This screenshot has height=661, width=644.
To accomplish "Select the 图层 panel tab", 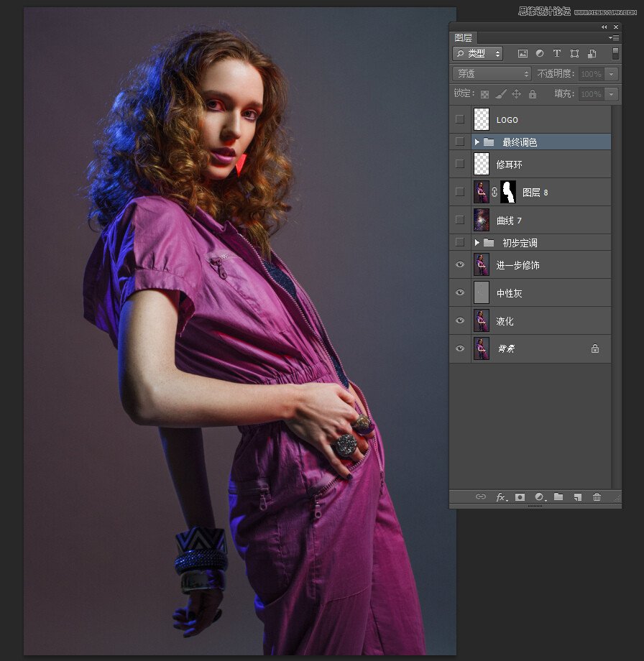I will [x=464, y=38].
